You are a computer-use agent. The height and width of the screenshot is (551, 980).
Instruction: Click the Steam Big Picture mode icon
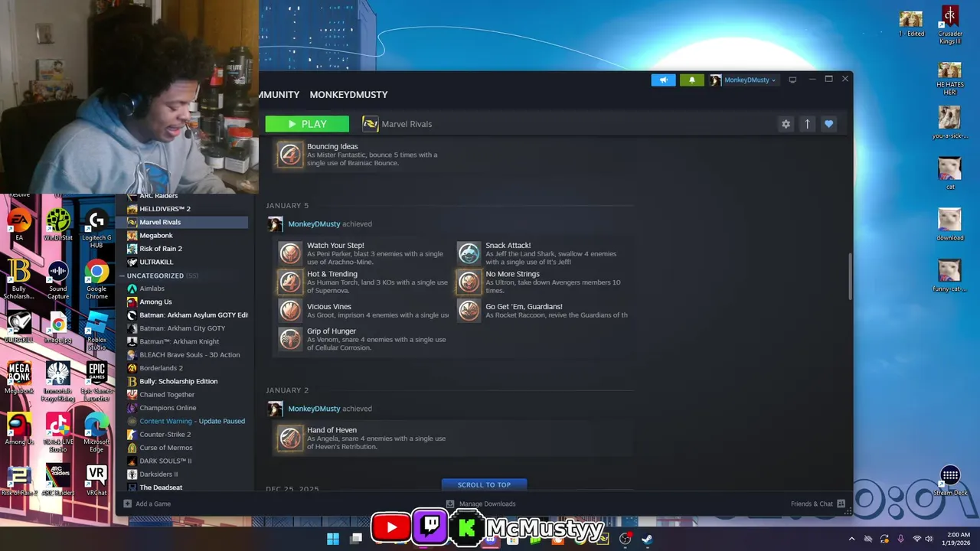pos(792,80)
